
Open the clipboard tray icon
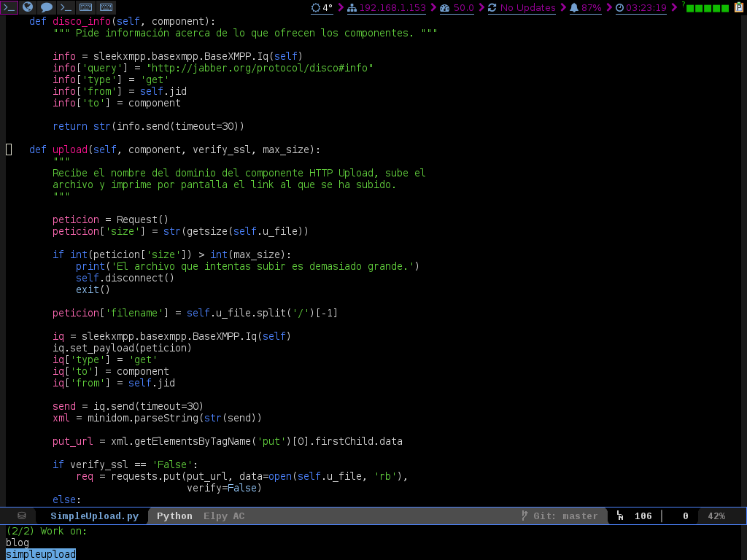[x=738, y=7]
